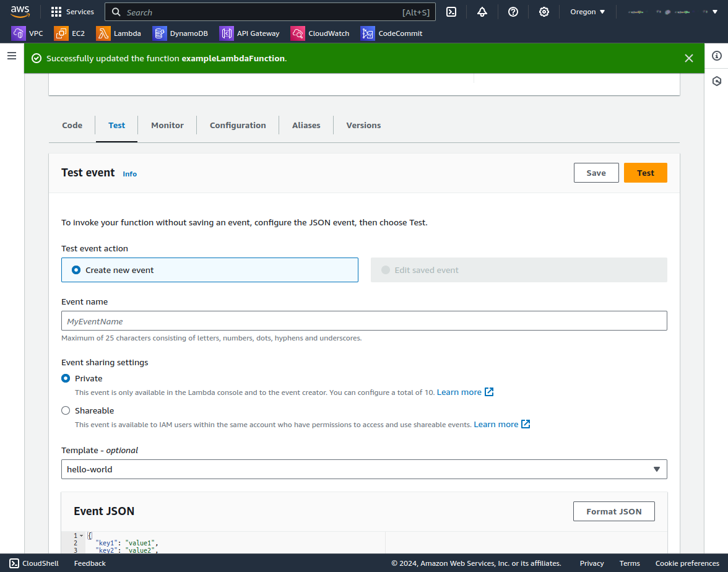728x572 pixels.
Task: Open the Terms footer link
Action: coord(630,563)
